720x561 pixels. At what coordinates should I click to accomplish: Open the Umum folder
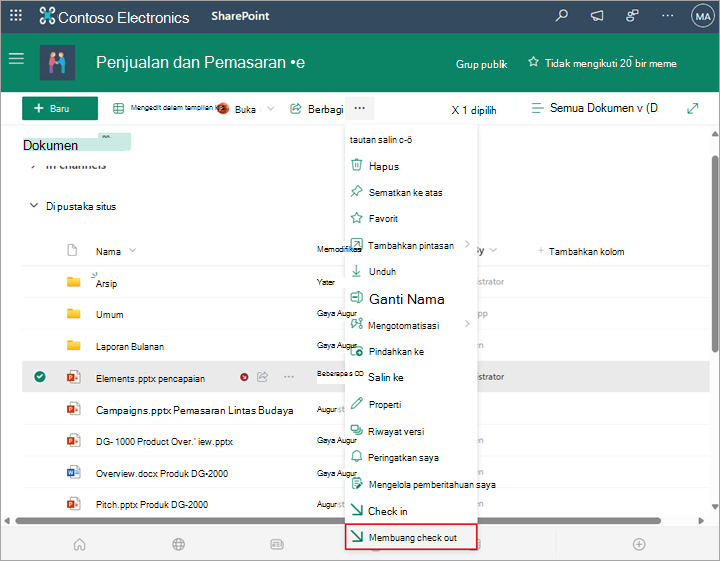click(109, 314)
